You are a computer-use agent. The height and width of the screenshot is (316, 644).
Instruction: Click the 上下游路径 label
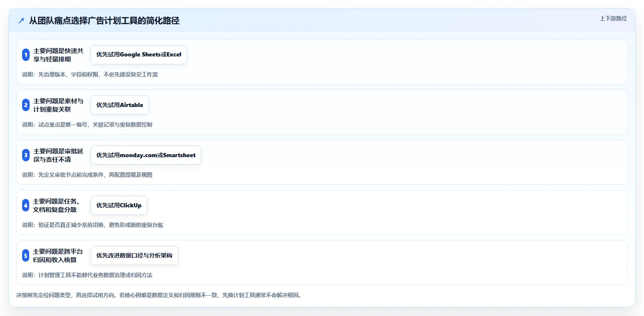point(613,18)
